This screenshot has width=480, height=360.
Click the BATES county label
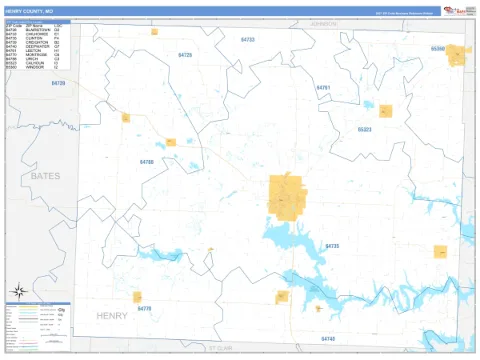45,176
